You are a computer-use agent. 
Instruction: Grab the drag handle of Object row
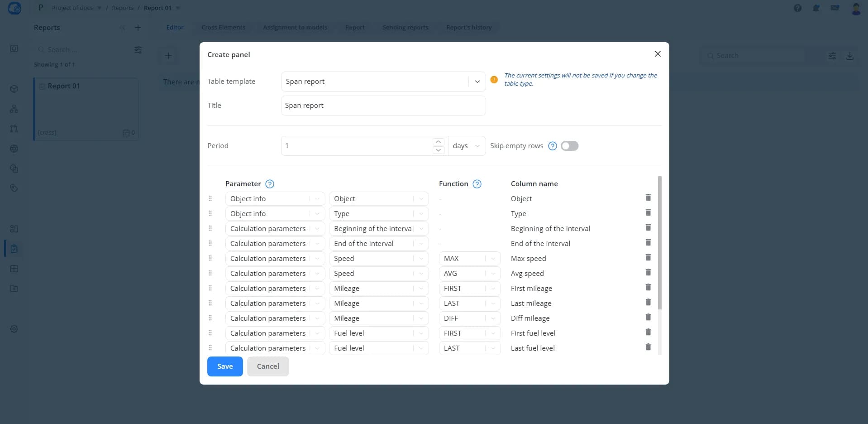(210, 198)
